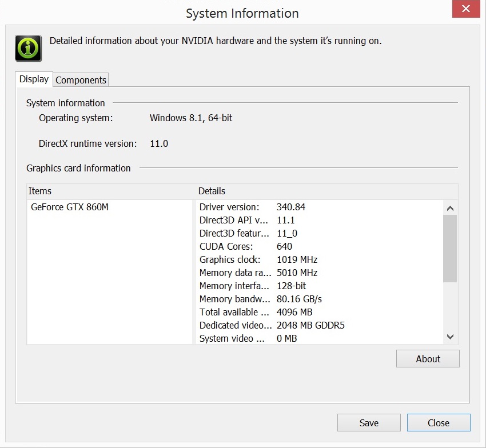Select the Memory bandwidth 80.16 GB/s row
486x448 pixels.
320,299
